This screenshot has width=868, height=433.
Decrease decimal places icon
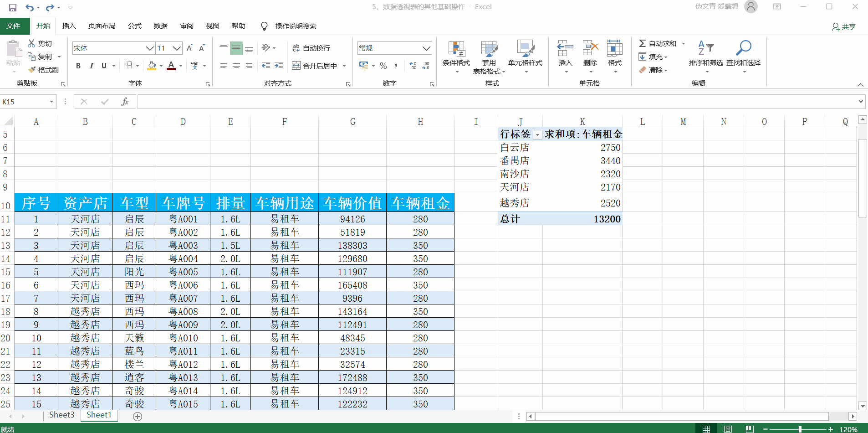click(426, 66)
